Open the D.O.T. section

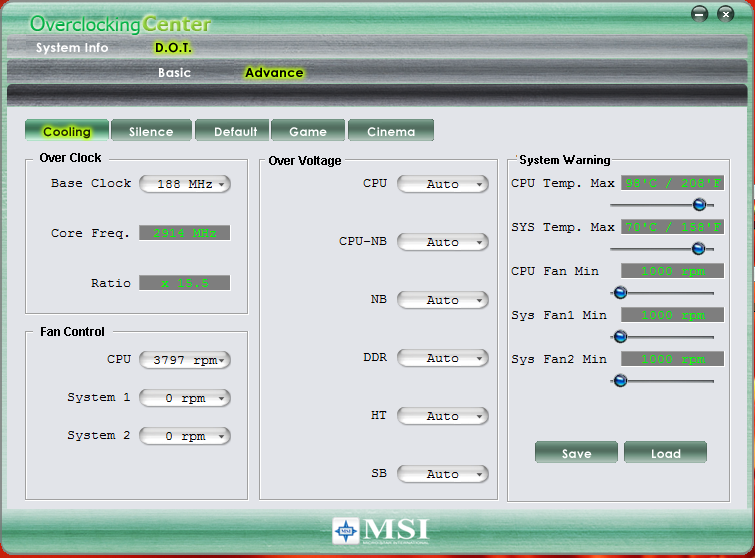point(173,48)
